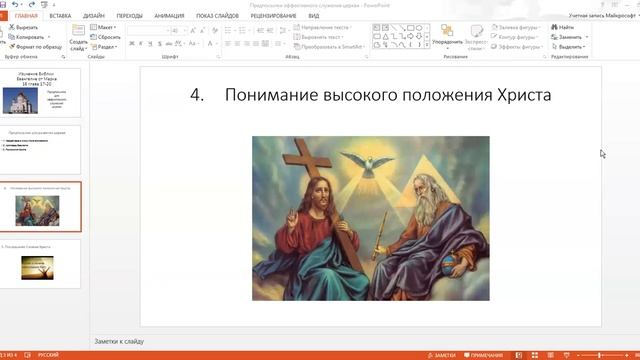This screenshot has height=360, width=640.
Task: Open character spacing AV dropdown
Action: click(179, 44)
